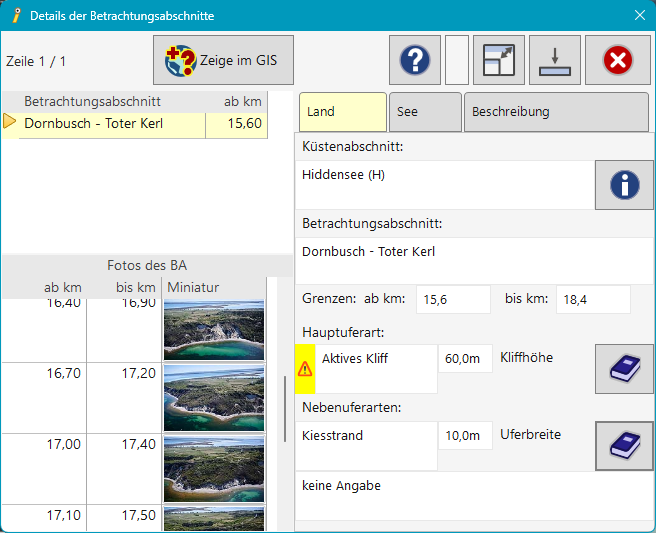Switch to the See tab
The height and width of the screenshot is (533, 656).
pyautogui.click(x=425, y=112)
